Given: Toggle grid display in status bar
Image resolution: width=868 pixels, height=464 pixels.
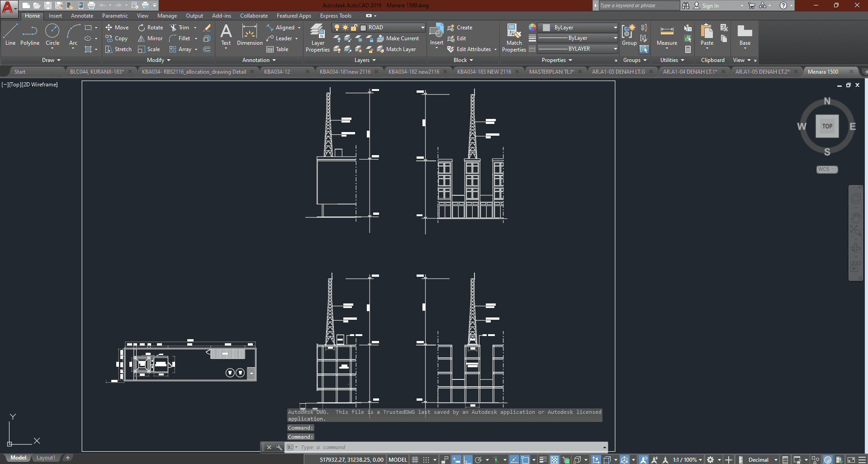Looking at the screenshot, I should click(415, 459).
